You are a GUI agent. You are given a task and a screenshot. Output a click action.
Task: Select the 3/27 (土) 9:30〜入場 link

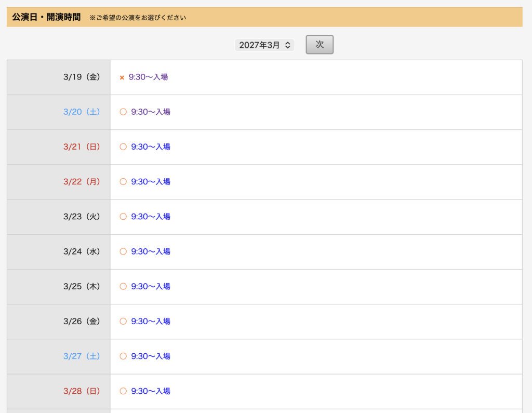click(151, 356)
